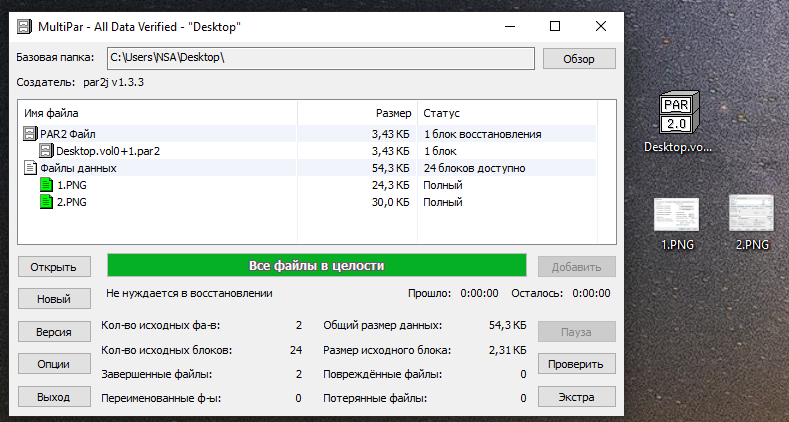Select the 1.PNG desktop thumbnail
The height and width of the screenshot is (422, 789).
pyautogui.click(x=676, y=214)
